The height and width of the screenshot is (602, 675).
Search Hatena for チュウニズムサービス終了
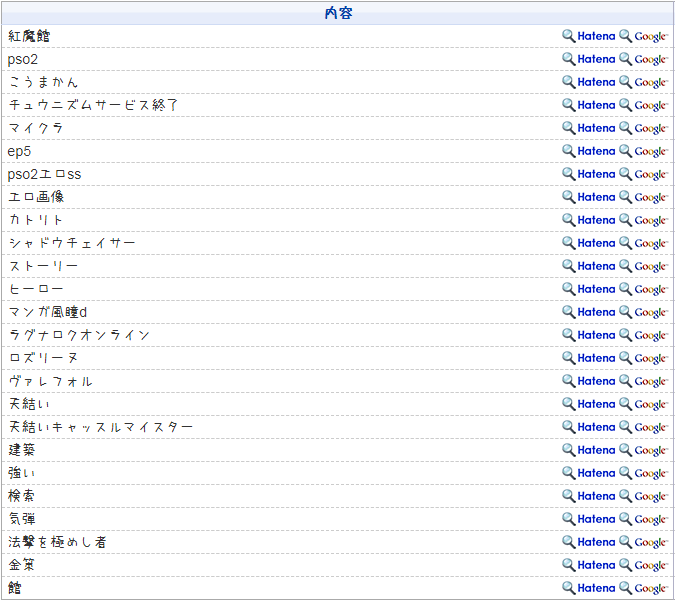(x=589, y=105)
